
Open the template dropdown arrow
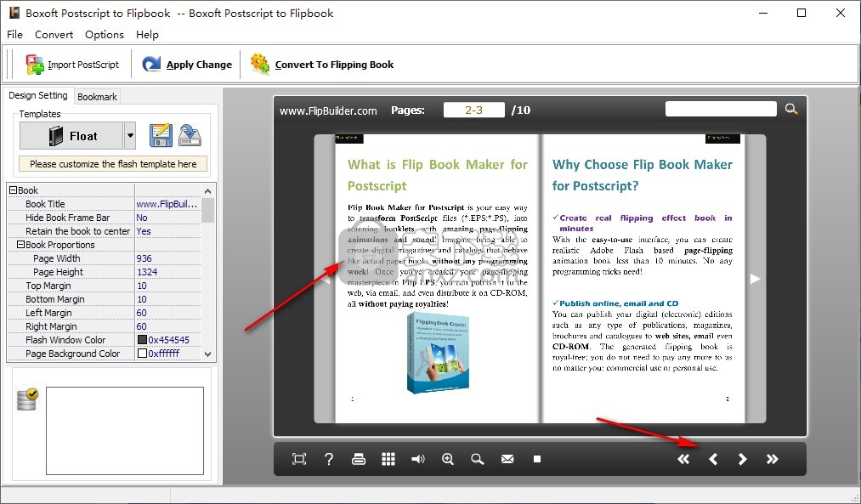pyautogui.click(x=130, y=136)
